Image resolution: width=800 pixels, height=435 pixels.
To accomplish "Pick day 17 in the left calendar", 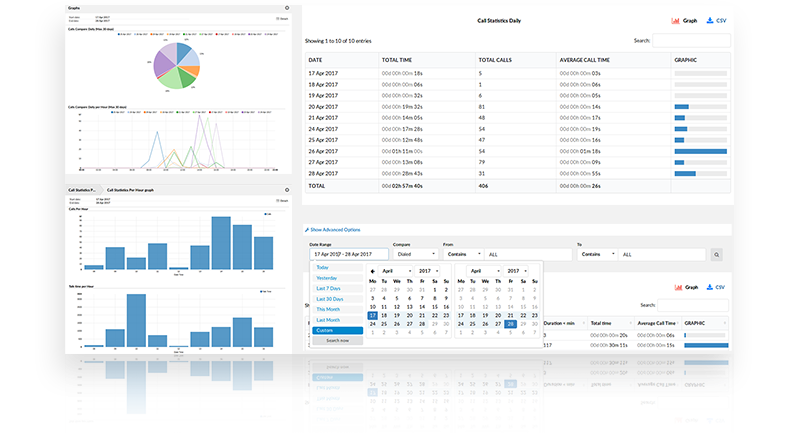I will pyautogui.click(x=372, y=316).
